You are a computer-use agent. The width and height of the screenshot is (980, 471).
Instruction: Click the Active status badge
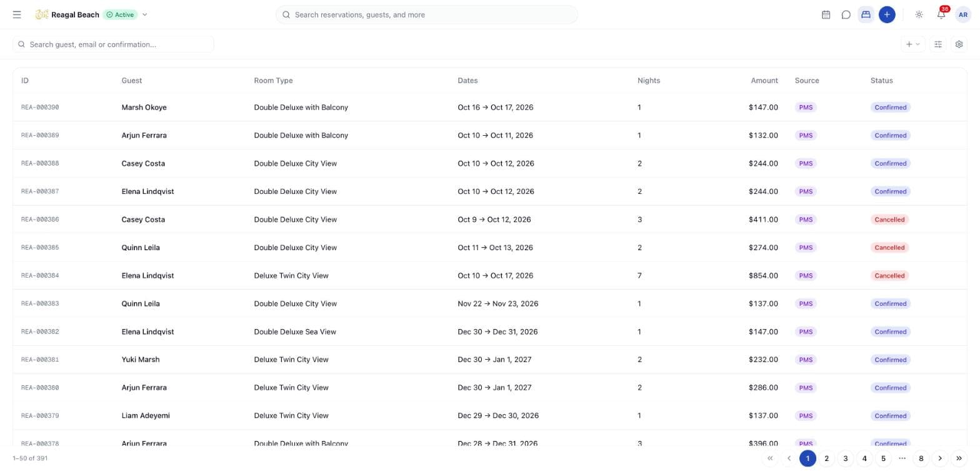pos(120,14)
